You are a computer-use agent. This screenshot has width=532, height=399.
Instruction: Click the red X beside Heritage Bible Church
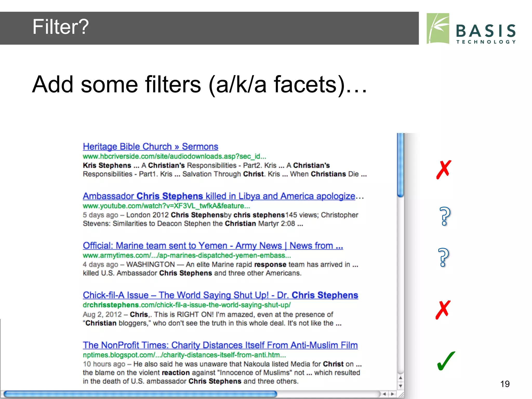coord(444,170)
